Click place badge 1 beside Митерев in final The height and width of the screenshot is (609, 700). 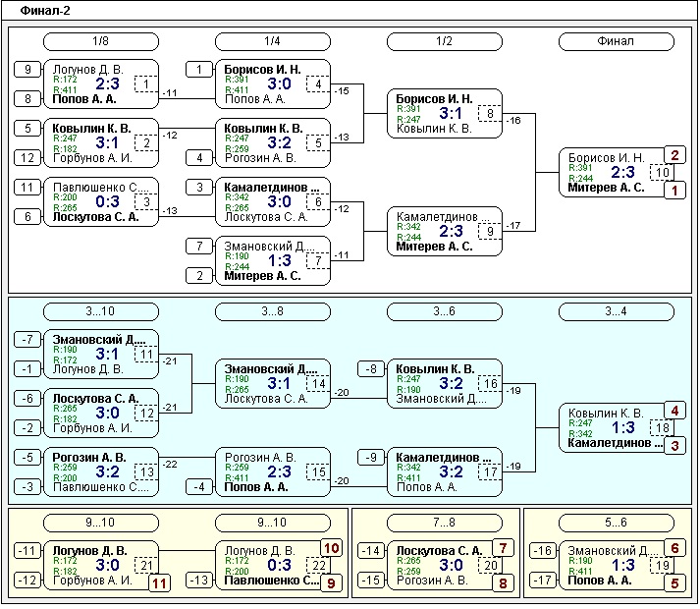673,191
